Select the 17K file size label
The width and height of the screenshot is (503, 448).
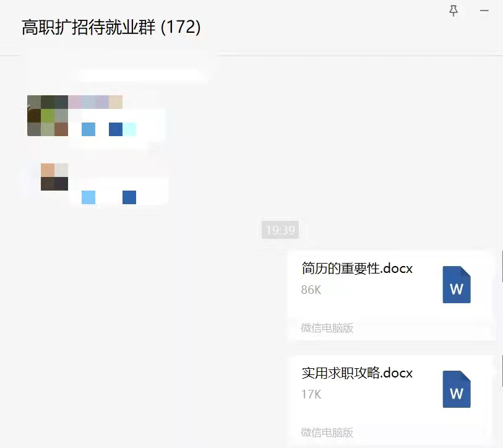(311, 394)
